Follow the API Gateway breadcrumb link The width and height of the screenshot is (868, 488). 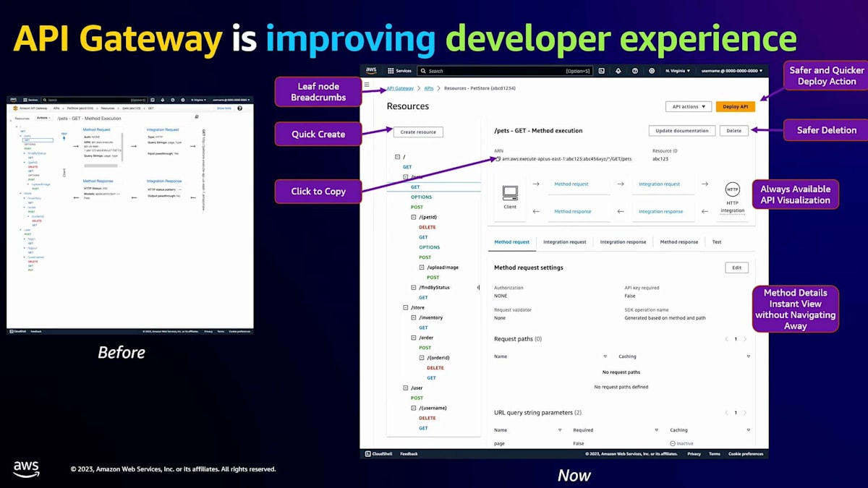tap(400, 88)
